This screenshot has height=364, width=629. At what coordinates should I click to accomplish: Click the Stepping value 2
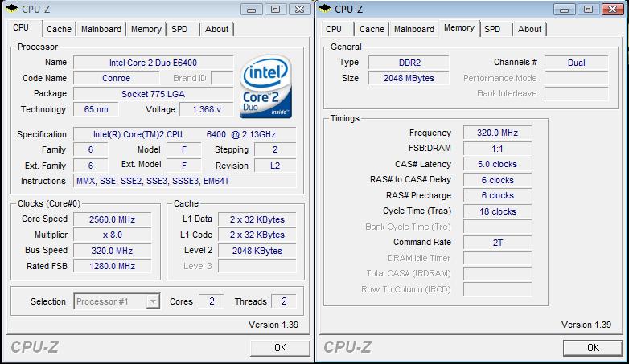pyautogui.click(x=275, y=149)
